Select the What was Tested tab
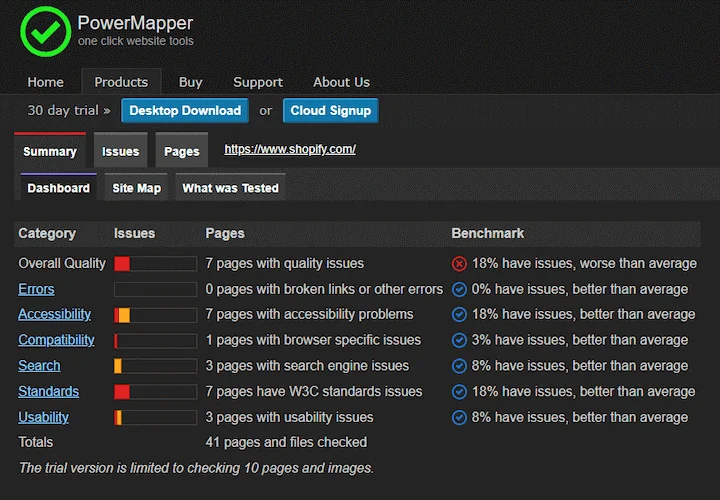This screenshot has width=720, height=500. 231,188
